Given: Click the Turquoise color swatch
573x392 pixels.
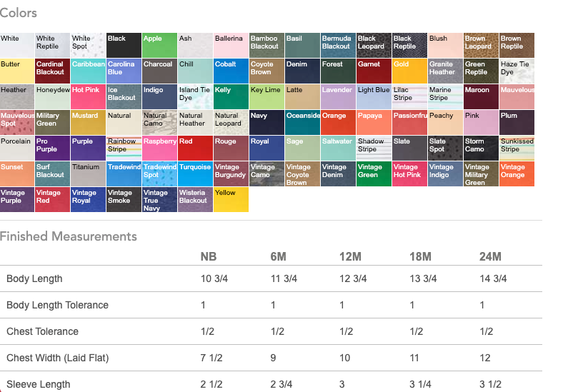Looking at the screenshot, I should coord(196,174).
